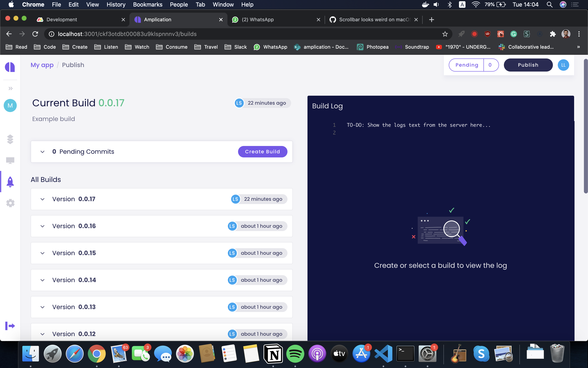
Task: Click the Wi-Fi icon in menu bar
Action: click(475, 5)
